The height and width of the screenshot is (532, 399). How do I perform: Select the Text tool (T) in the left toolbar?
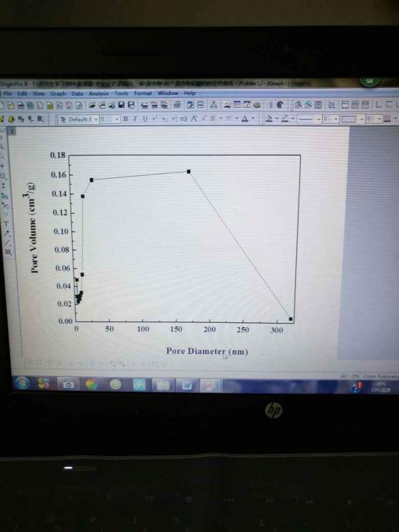point(6,224)
